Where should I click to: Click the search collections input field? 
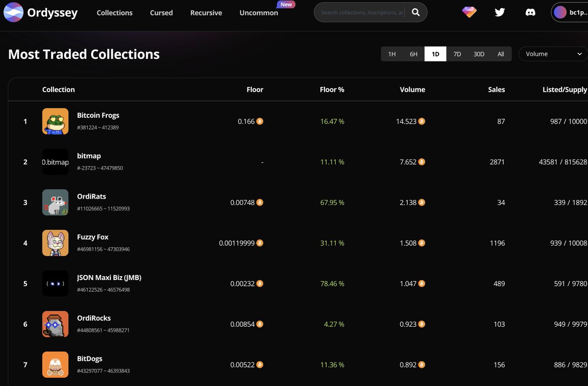click(x=363, y=13)
